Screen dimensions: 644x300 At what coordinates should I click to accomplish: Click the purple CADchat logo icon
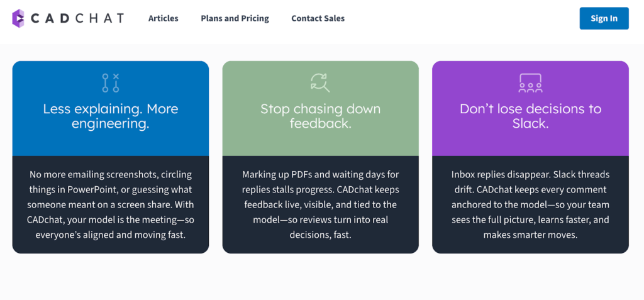click(x=18, y=18)
